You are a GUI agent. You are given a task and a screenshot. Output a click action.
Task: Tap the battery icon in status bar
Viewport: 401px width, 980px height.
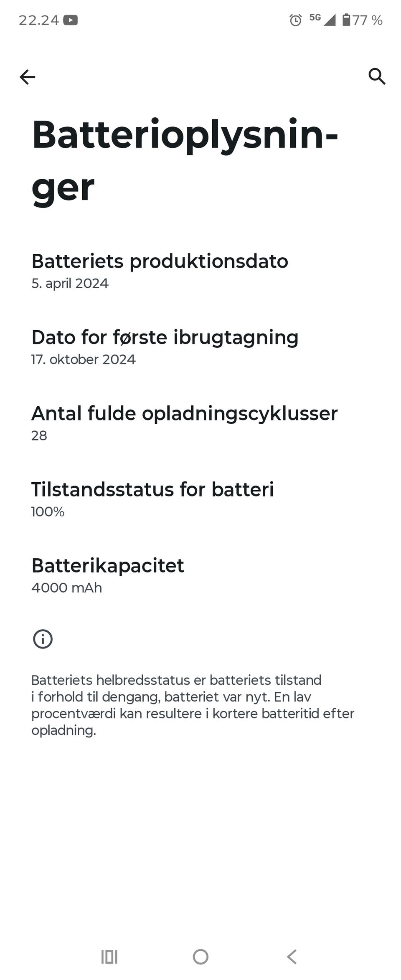[346, 20]
